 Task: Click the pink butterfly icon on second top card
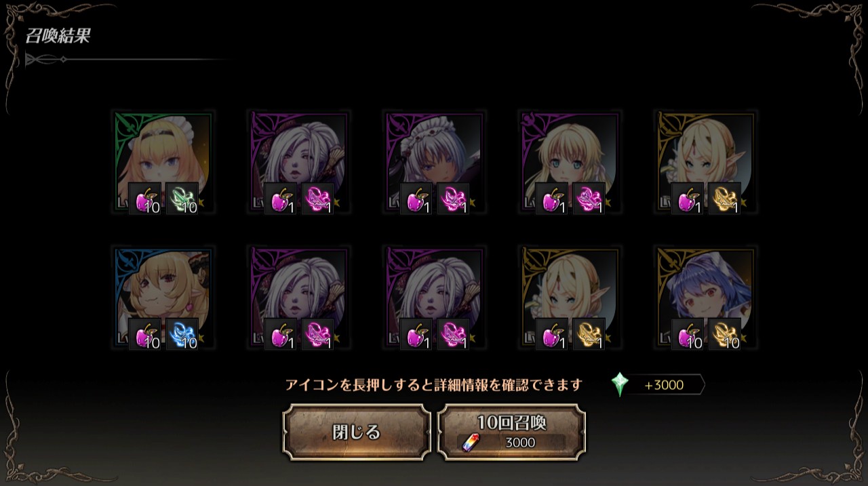click(317, 199)
